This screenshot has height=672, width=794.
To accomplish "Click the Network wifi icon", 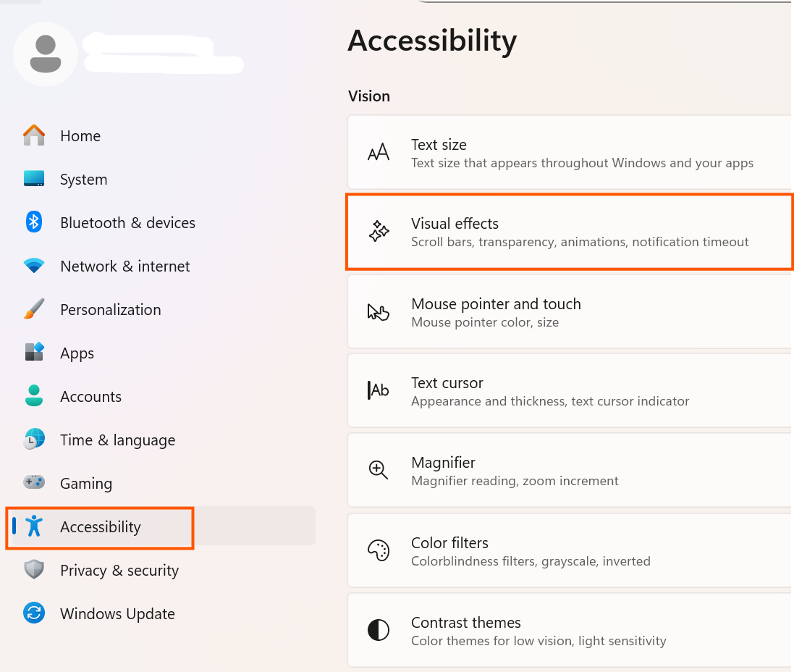I will pos(34,266).
